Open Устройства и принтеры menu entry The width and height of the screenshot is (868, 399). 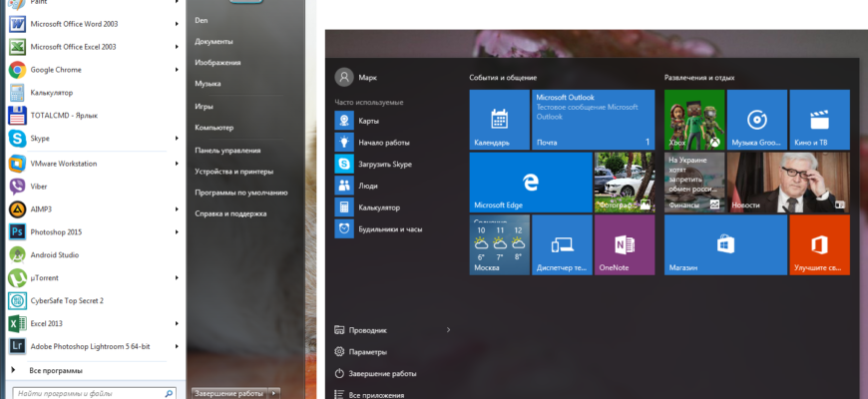(234, 172)
